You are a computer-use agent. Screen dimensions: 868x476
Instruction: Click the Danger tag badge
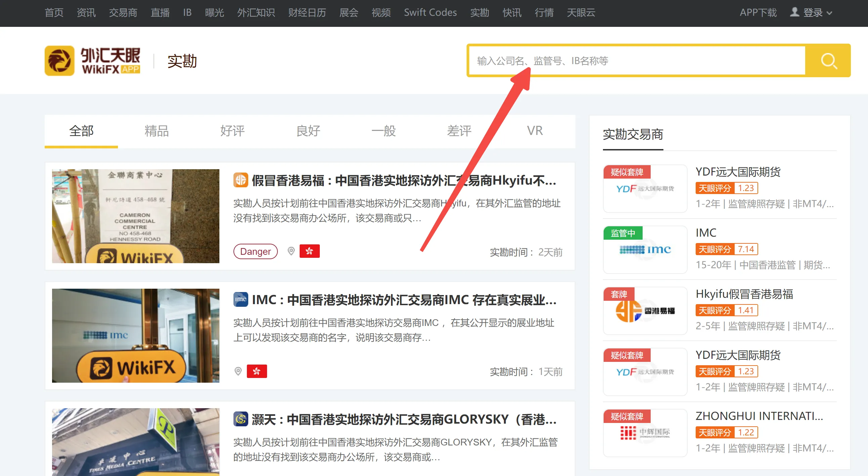click(x=255, y=251)
